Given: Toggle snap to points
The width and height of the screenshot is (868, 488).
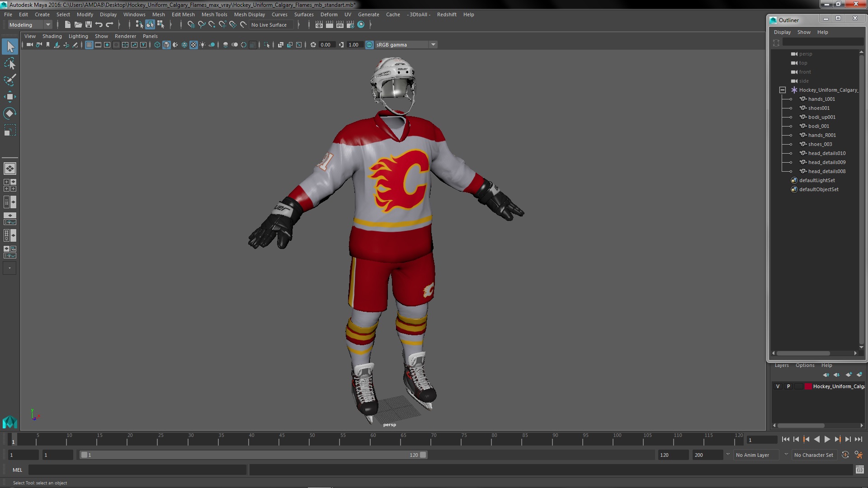Looking at the screenshot, I should pos(212,25).
